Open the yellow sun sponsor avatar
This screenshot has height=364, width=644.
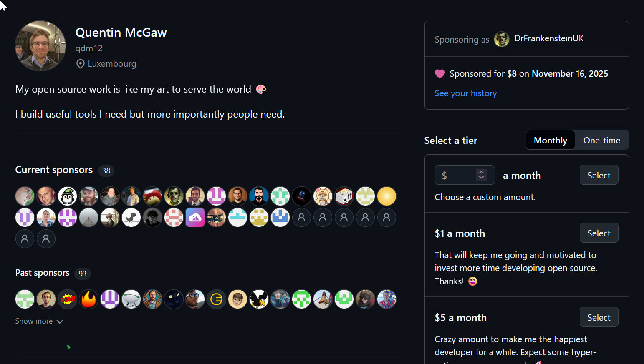(x=386, y=196)
